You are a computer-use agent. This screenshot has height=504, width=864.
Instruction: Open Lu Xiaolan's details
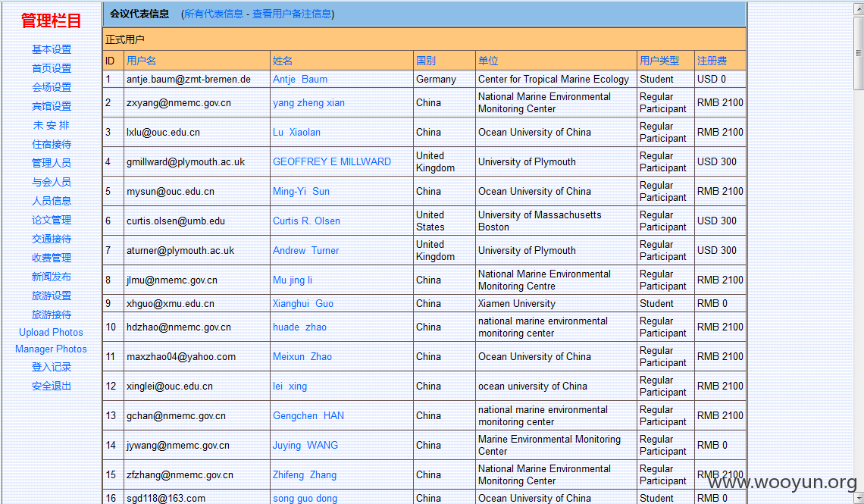click(x=296, y=132)
